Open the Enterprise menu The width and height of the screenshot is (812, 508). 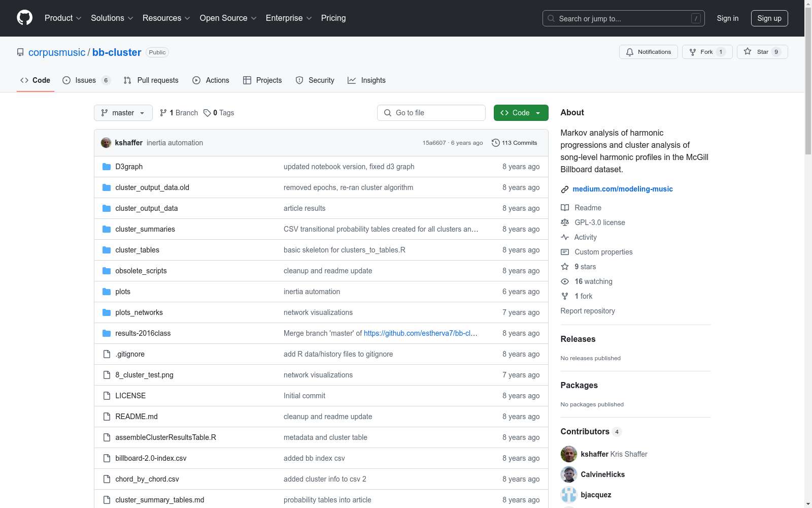click(x=289, y=18)
